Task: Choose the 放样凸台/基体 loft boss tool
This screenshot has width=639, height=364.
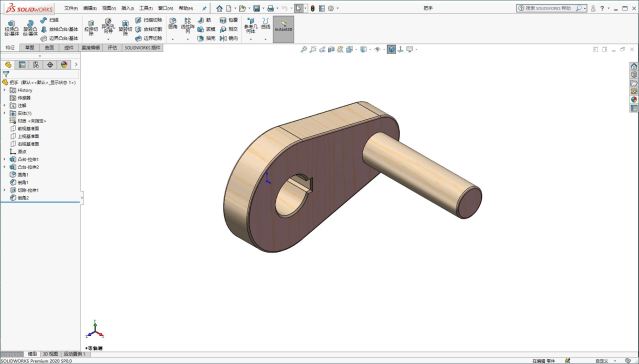Action: (x=59, y=29)
